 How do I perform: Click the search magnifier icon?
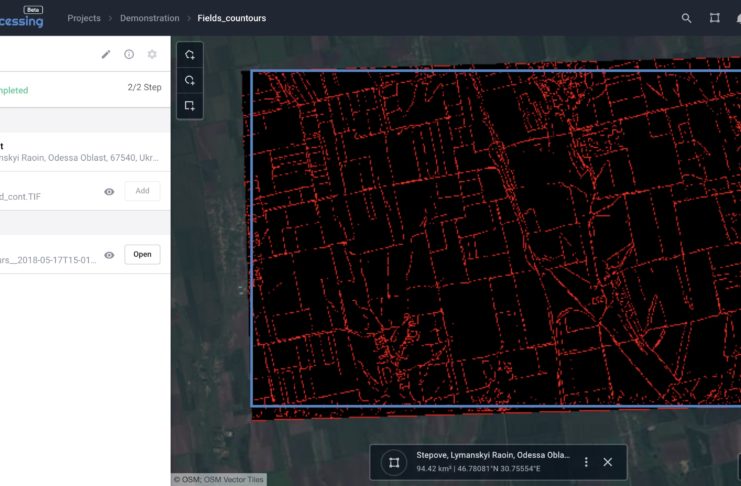(686, 18)
